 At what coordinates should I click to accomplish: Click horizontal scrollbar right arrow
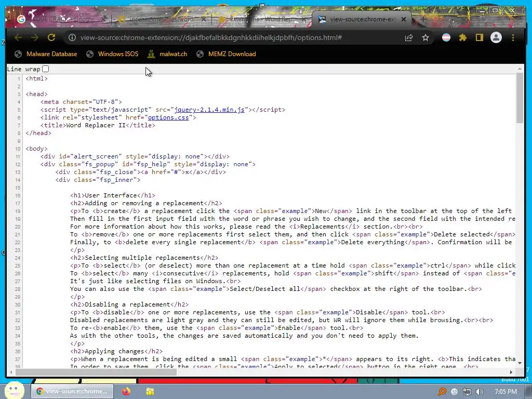pos(511,372)
